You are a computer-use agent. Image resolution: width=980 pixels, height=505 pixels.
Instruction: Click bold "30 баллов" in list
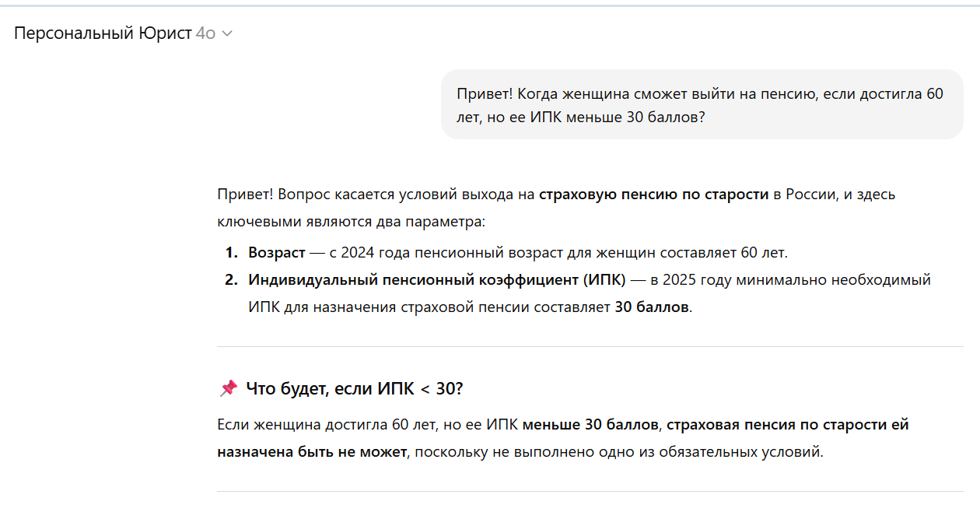pos(651,307)
